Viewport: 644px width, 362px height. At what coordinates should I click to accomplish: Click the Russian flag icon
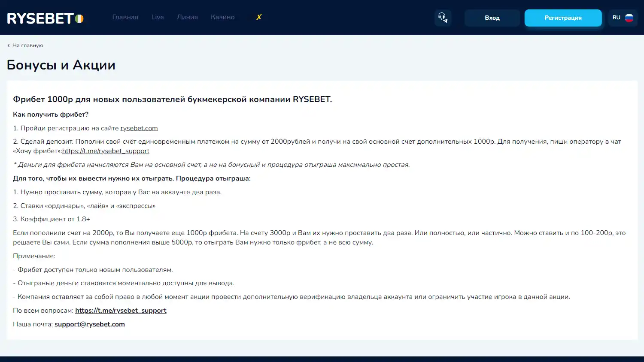click(x=629, y=18)
